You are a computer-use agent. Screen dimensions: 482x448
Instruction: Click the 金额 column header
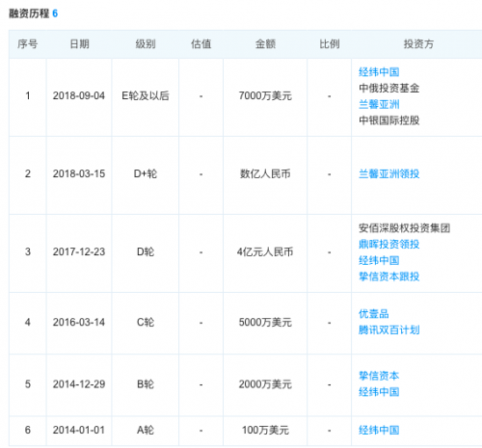point(265,44)
